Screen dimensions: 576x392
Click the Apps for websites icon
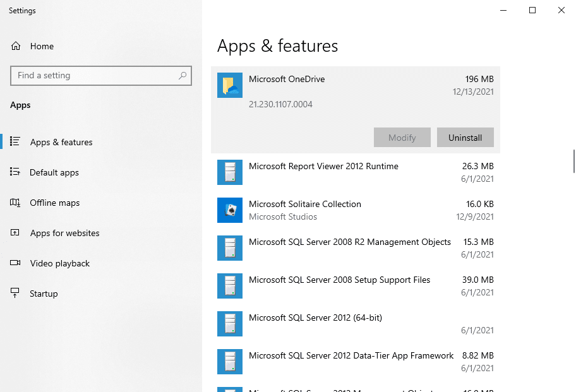point(15,233)
